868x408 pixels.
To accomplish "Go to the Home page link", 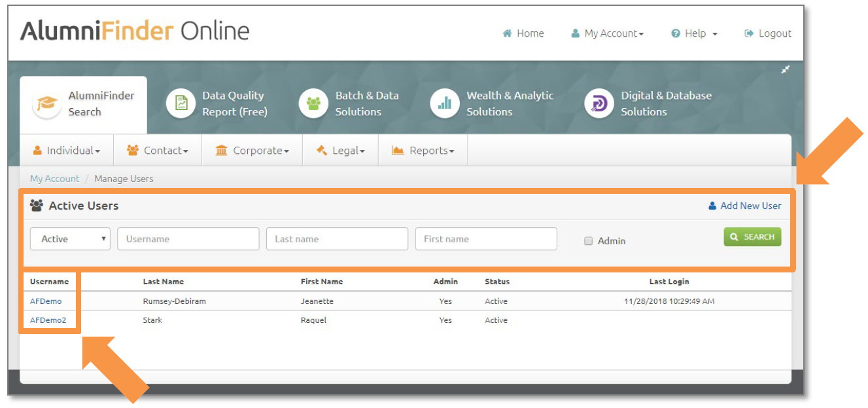I will click(x=523, y=33).
